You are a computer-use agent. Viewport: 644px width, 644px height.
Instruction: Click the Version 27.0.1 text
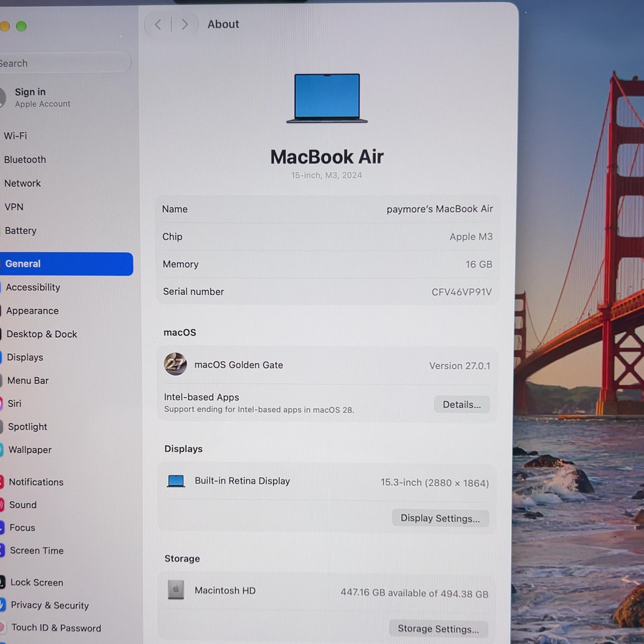tap(459, 365)
